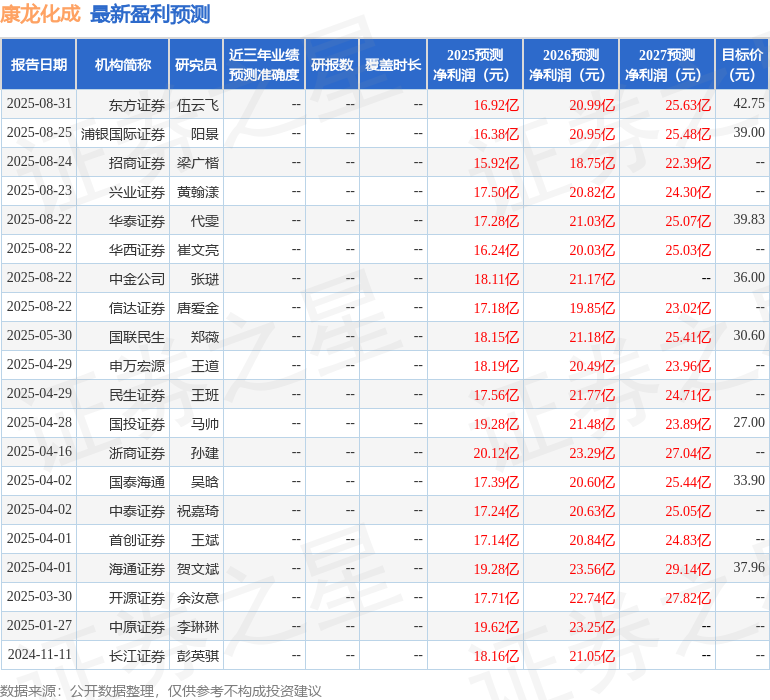The image size is (770, 700).
Task: Click researcher name 梁广楷
Action: click(198, 163)
